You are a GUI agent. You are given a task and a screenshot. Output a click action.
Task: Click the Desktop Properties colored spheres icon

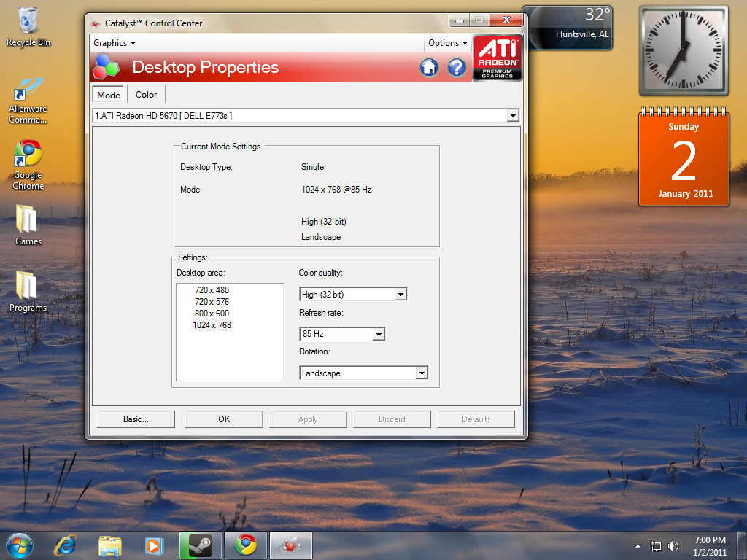pos(106,66)
